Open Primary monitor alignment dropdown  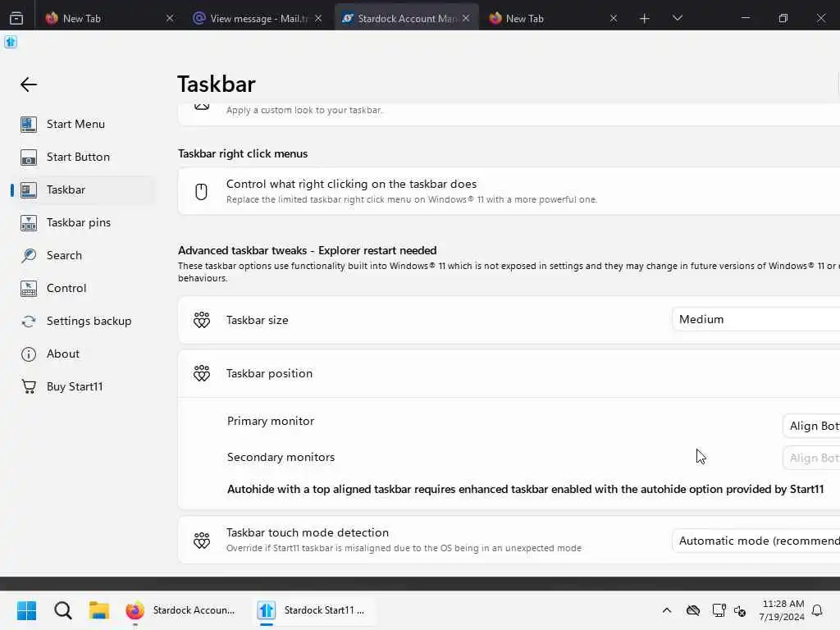pyautogui.click(x=811, y=426)
